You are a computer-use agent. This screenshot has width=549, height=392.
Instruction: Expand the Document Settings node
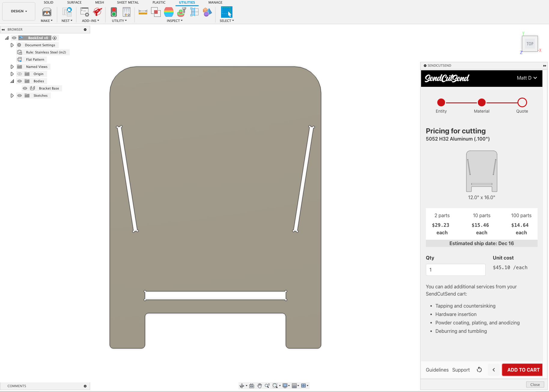(x=12, y=45)
